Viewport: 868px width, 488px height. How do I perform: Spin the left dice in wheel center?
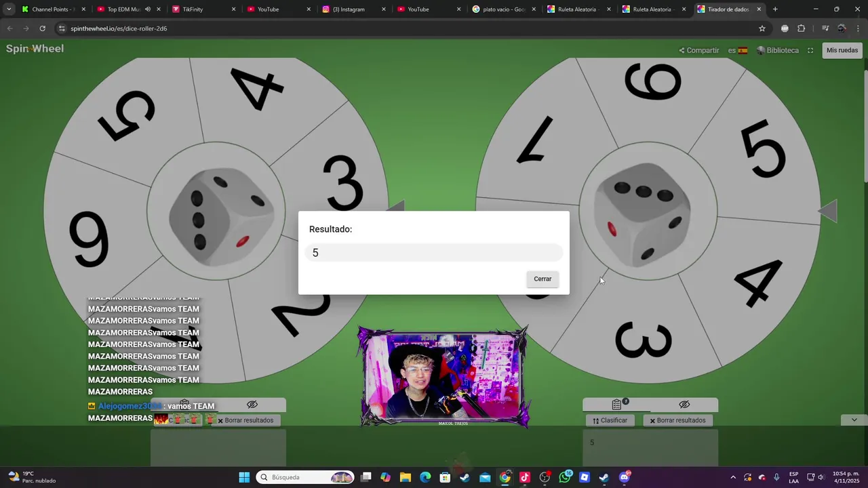point(216,211)
